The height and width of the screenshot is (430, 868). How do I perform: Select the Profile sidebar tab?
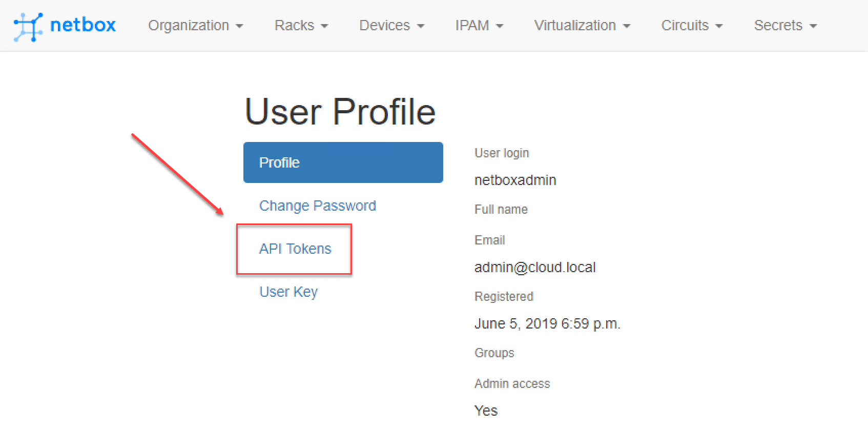tap(343, 162)
